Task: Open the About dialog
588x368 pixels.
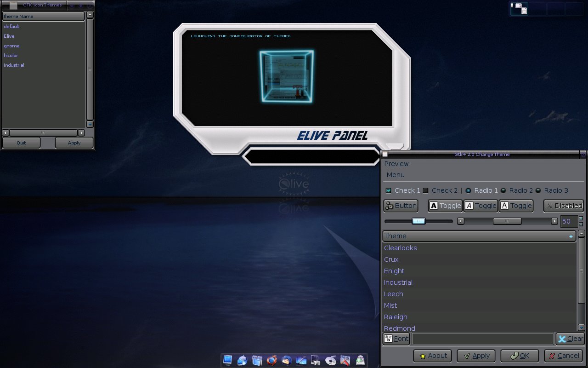Action: 432,356
